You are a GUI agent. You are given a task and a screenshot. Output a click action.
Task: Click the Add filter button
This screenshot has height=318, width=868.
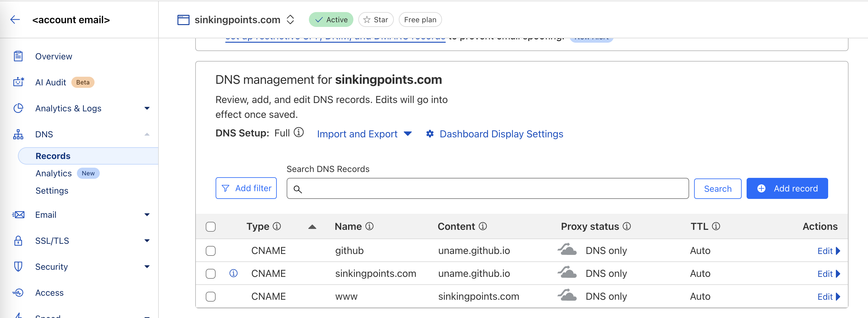coord(246,188)
